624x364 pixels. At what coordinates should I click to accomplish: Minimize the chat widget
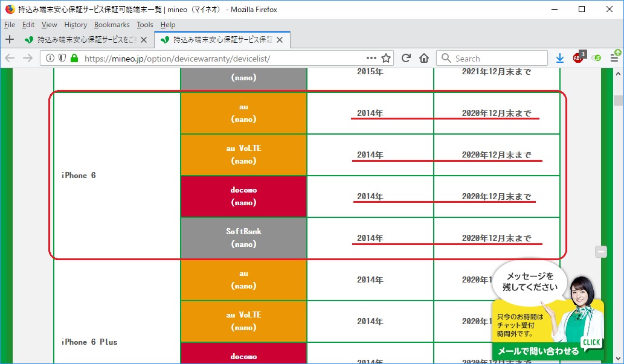600,252
